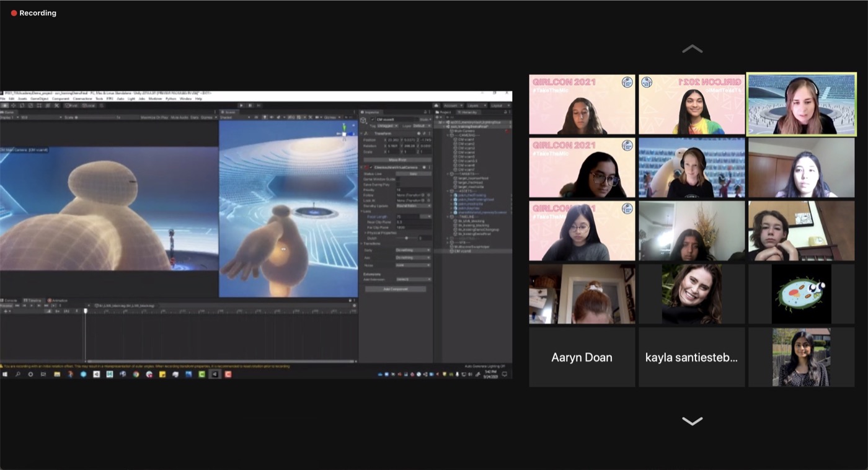
Task: Select the Rotate tool in Unity toolbar
Action: click(x=22, y=105)
